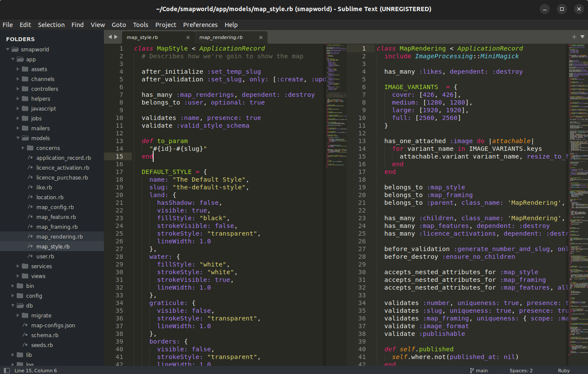Close the map_style.rb tab
The width and height of the screenshot is (588, 374).
tap(188, 38)
